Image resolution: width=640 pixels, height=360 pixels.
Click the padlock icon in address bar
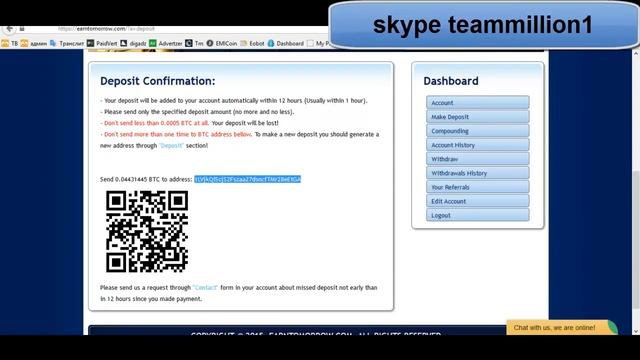pyautogui.click(x=22, y=29)
